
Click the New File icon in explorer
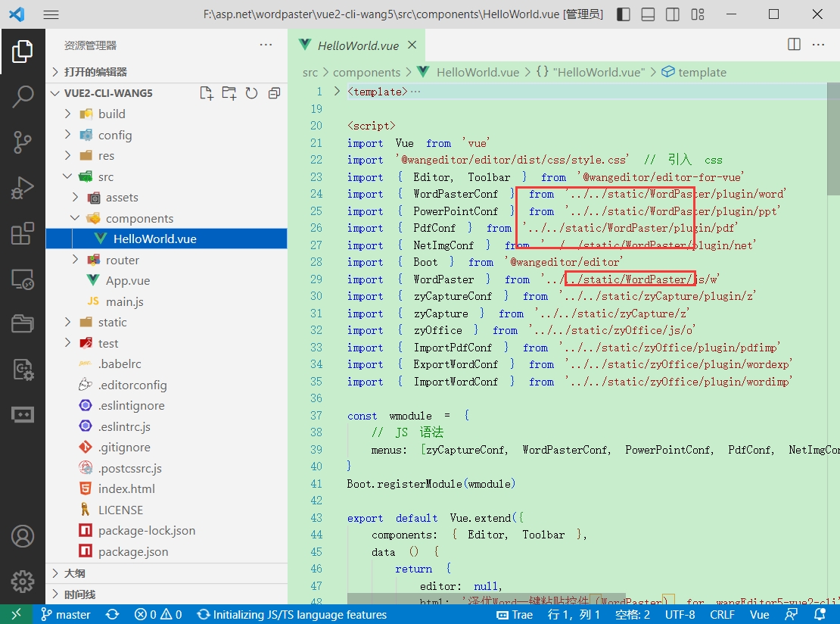[x=206, y=93]
